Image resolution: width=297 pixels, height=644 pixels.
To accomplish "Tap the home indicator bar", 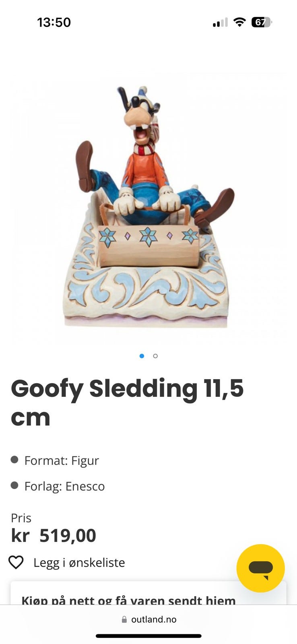I will [x=148, y=636].
